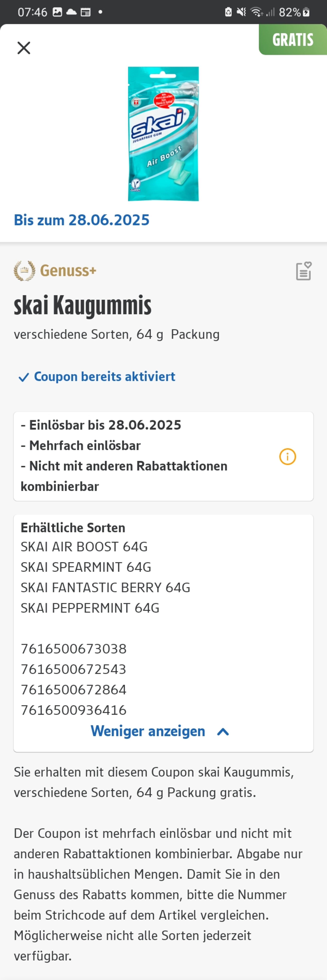Tap the calendar notification icon

coord(86,12)
